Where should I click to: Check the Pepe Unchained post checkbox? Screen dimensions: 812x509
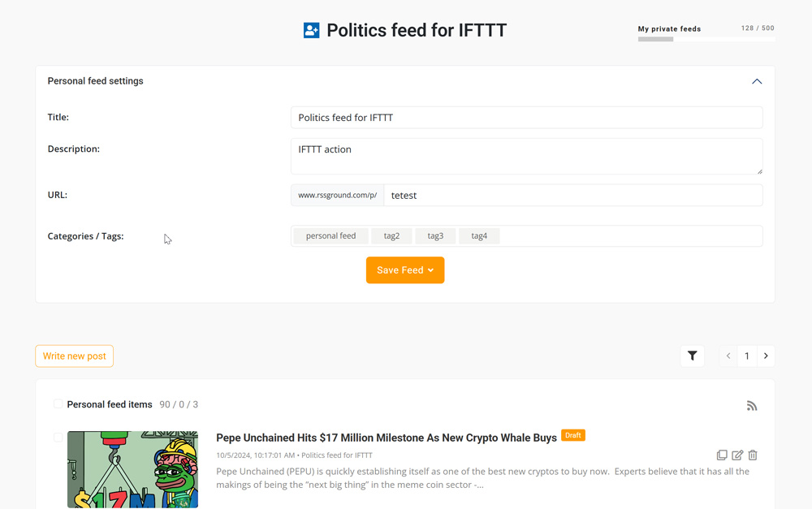(x=58, y=438)
